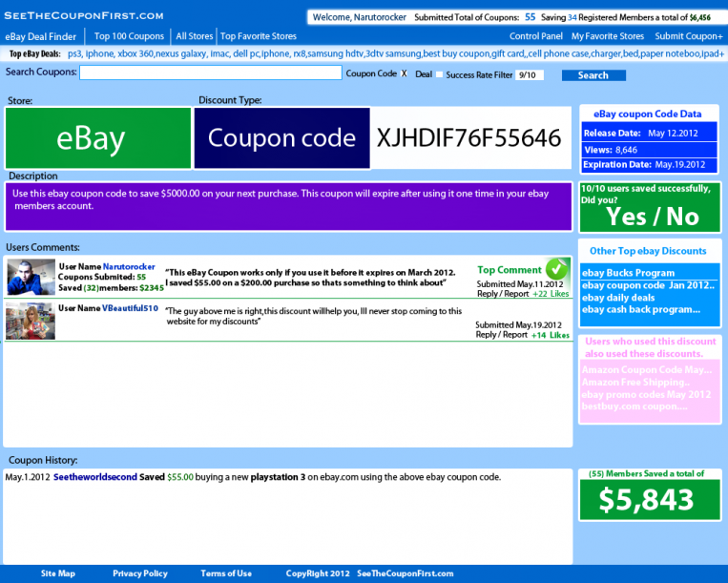Open My Favorite Stores

click(x=607, y=36)
